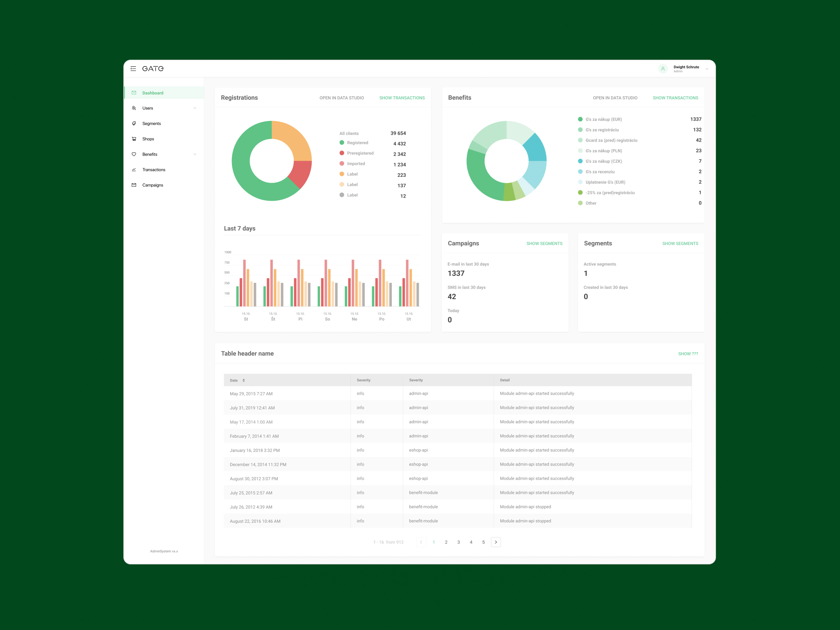Click Show Transactions in Registrations card

402,98
